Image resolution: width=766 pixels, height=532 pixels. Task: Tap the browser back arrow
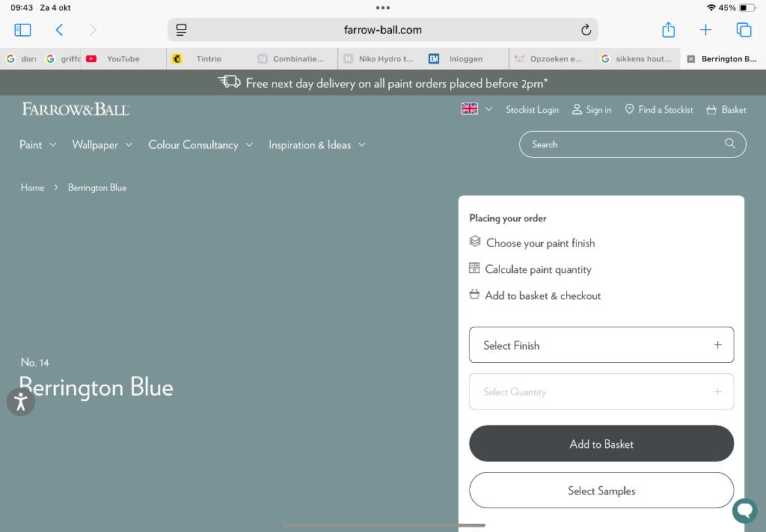[x=59, y=30]
